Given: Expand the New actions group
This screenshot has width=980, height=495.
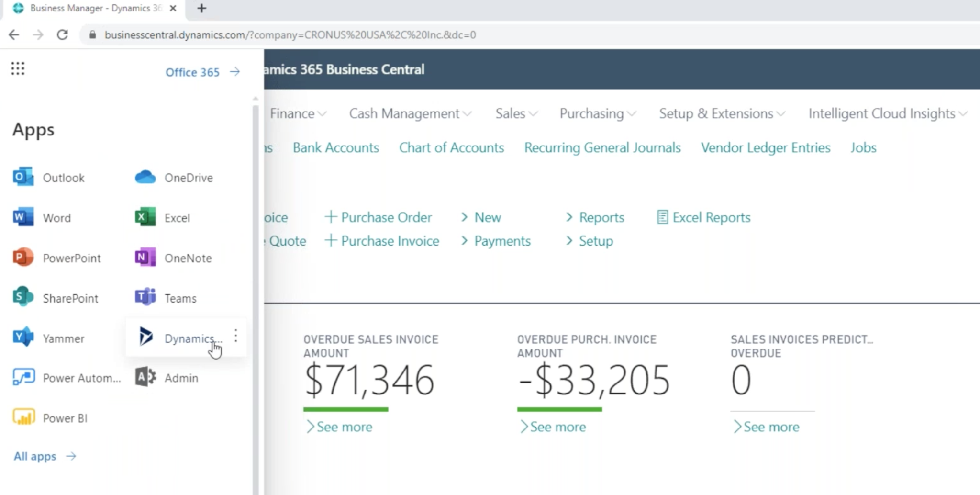Looking at the screenshot, I should tap(481, 217).
